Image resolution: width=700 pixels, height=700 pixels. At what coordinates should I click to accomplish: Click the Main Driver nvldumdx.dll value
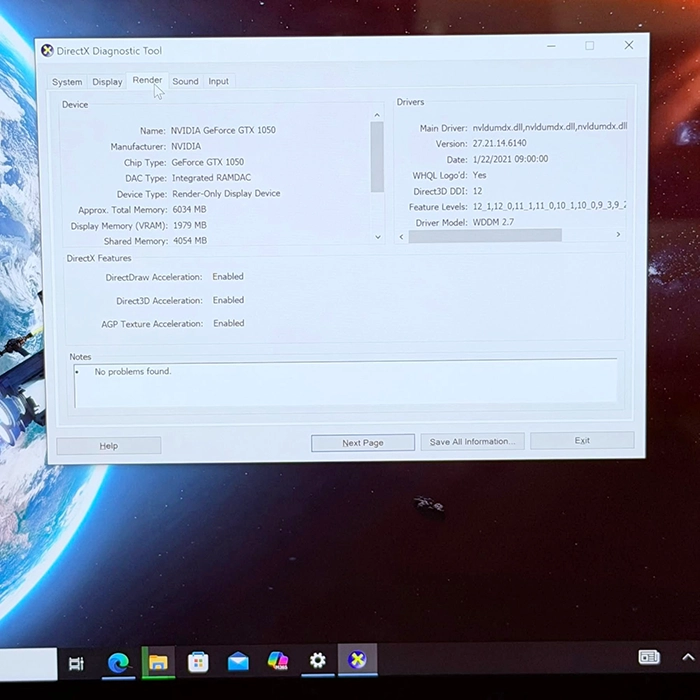click(550, 127)
